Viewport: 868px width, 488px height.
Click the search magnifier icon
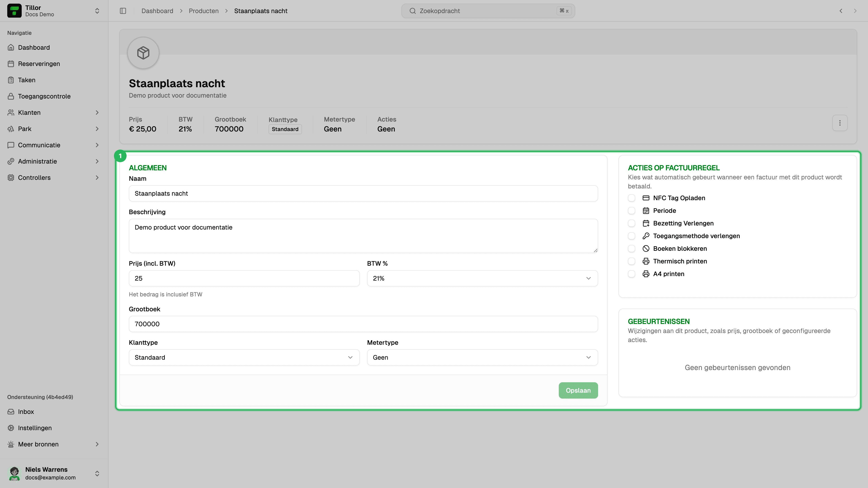(413, 11)
